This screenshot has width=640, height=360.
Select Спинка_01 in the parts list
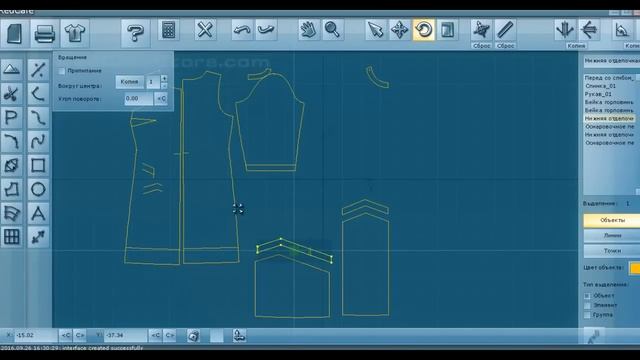(x=600, y=86)
